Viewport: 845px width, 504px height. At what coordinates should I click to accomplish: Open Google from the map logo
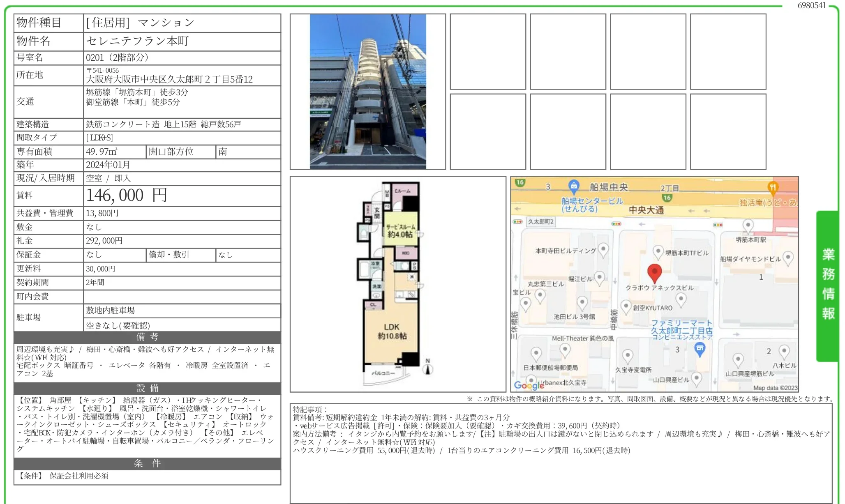click(x=527, y=385)
